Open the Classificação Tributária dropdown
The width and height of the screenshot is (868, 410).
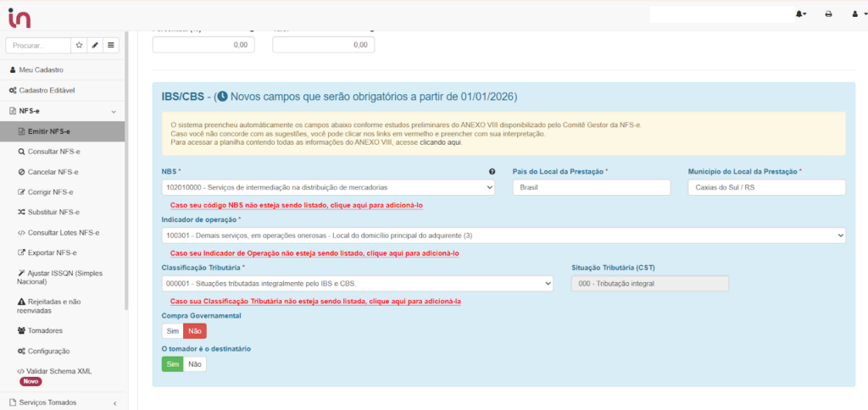pos(357,284)
